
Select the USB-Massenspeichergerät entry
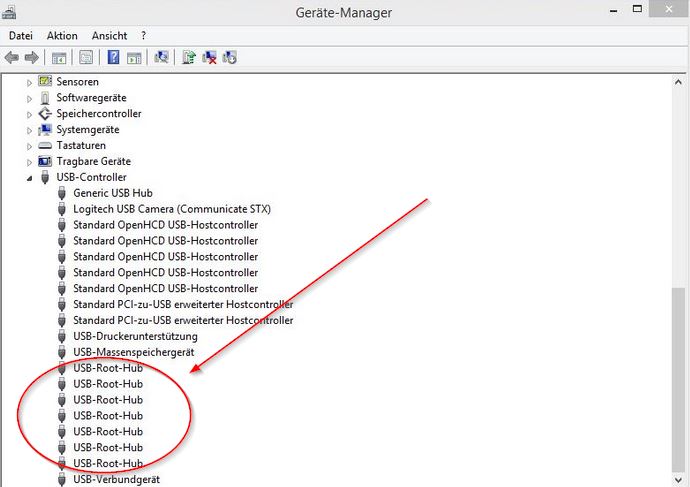coord(133,353)
